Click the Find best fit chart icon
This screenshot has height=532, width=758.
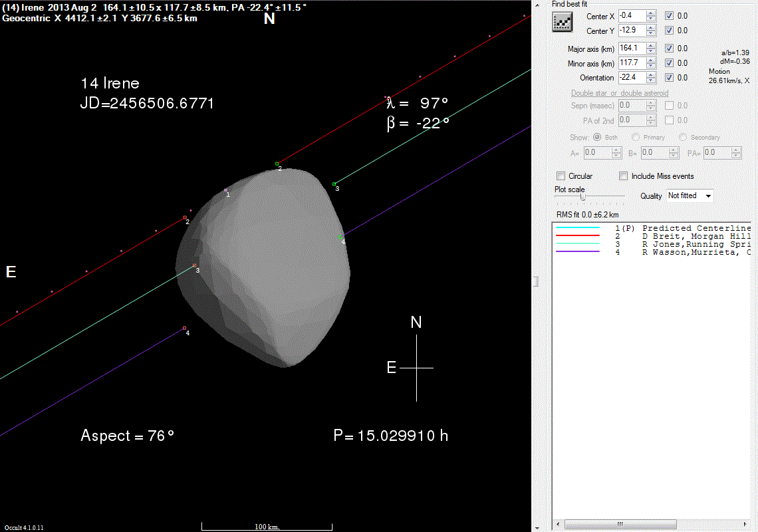pyautogui.click(x=563, y=23)
